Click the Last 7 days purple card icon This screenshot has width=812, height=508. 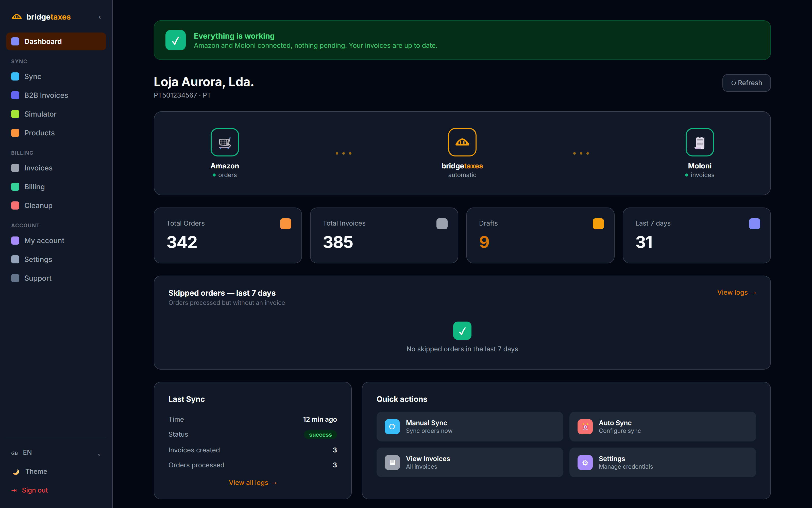coord(755,224)
